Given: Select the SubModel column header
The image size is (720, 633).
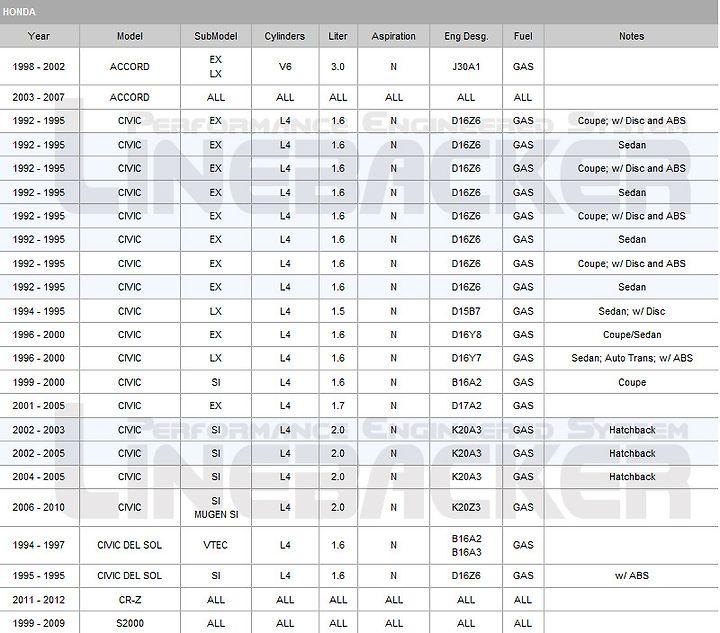Looking at the screenshot, I should click(216, 36).
